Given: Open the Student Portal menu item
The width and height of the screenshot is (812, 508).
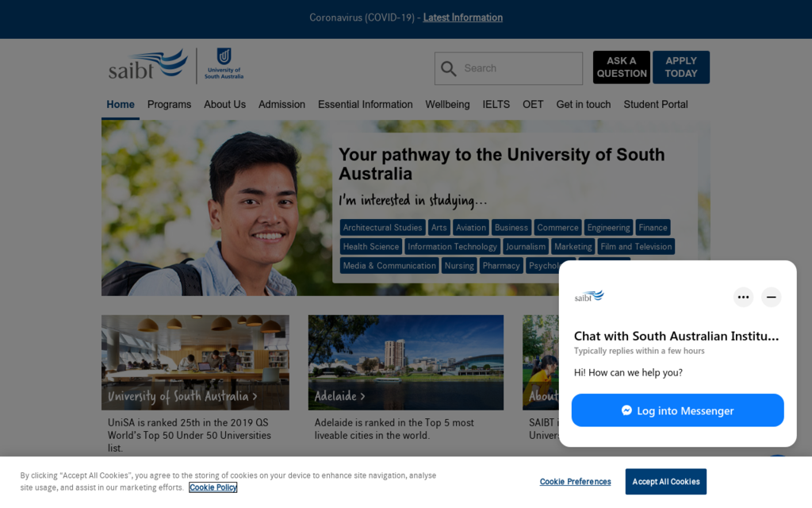Looking at the screenshot, I should pos(656,104).
